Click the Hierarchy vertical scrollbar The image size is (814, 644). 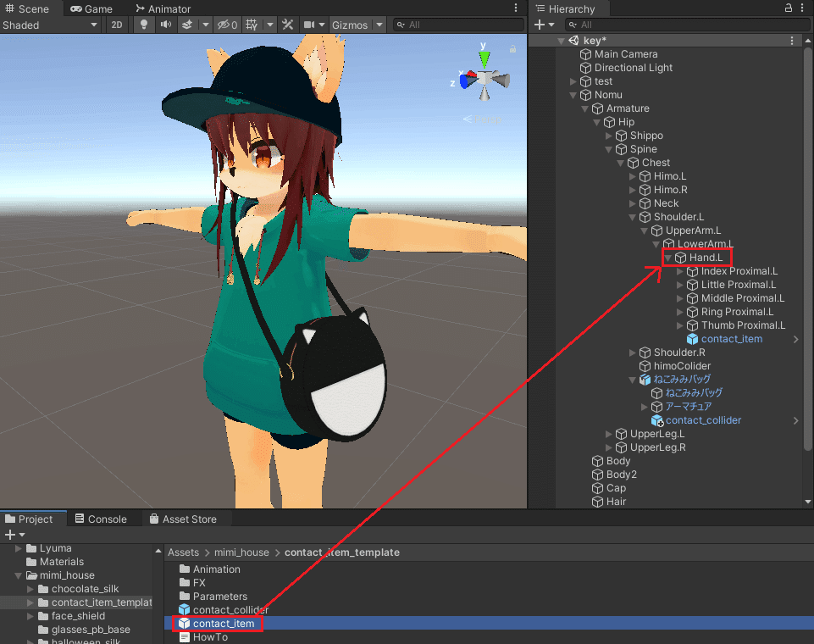[x=808, y=249]
